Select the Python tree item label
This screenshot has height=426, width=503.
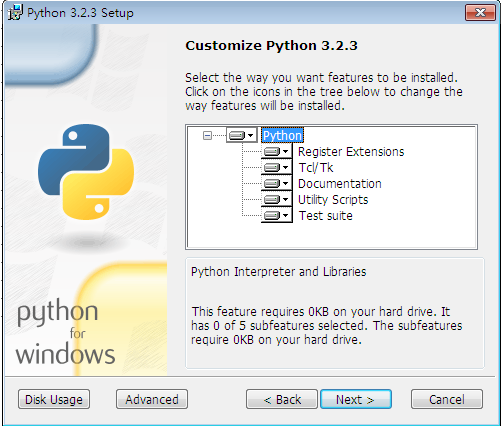(282, 136)
